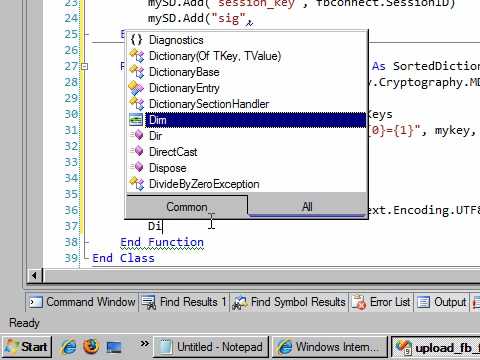This screenshot has width=480, height=360.
Task: Click the method icon beside Dir
Action: click(137, 135)
